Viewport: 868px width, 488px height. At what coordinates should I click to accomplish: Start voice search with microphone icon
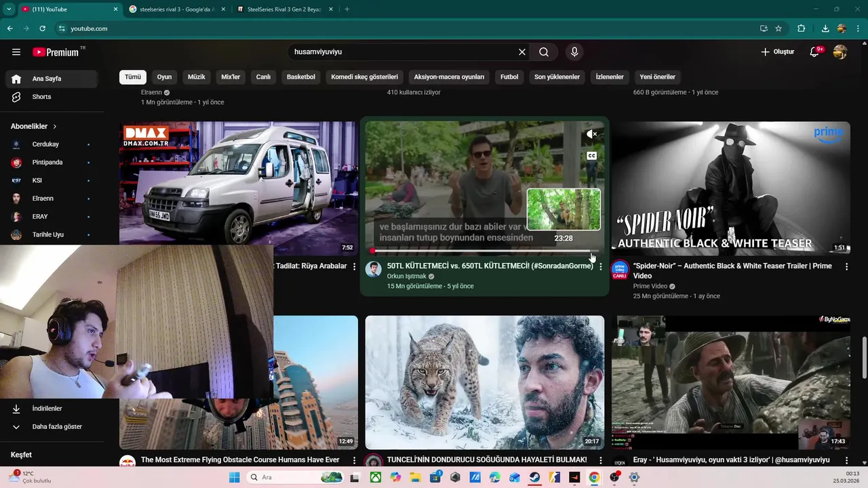point(574,52)
